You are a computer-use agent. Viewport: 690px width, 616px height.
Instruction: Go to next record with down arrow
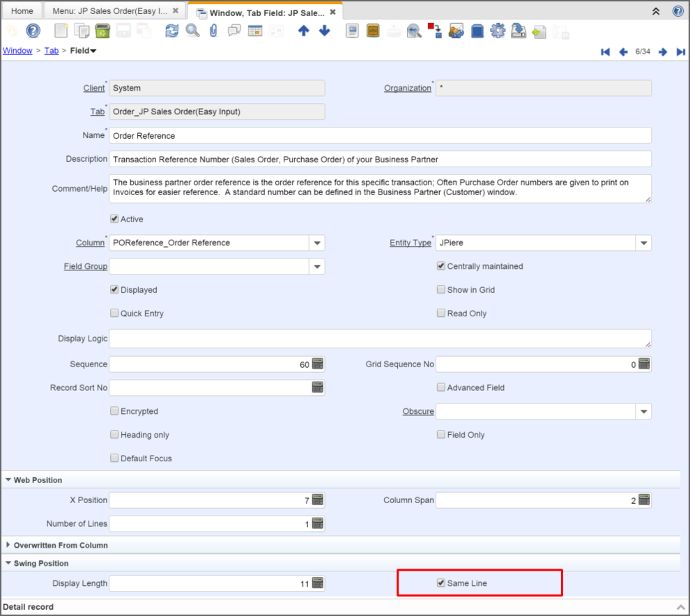tap(324, 31)
